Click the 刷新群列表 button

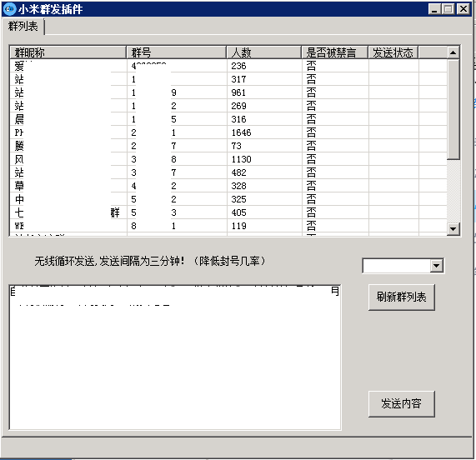coord(401,297)
